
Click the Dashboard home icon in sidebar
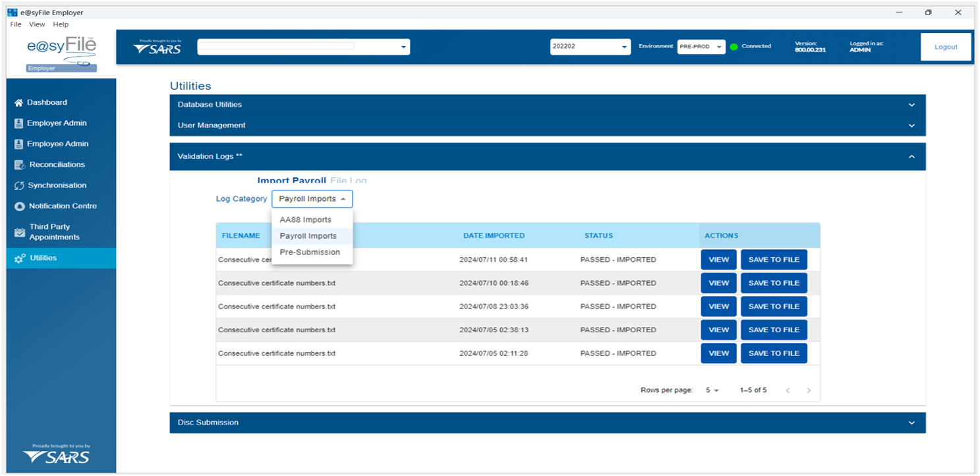18,103
